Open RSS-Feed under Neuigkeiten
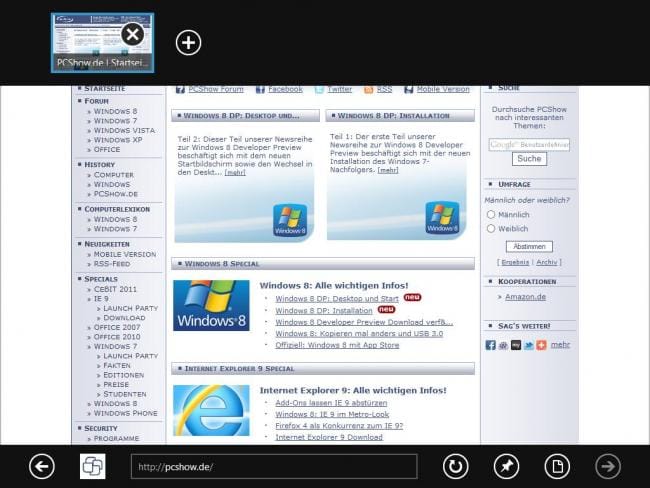 point(112,264)
